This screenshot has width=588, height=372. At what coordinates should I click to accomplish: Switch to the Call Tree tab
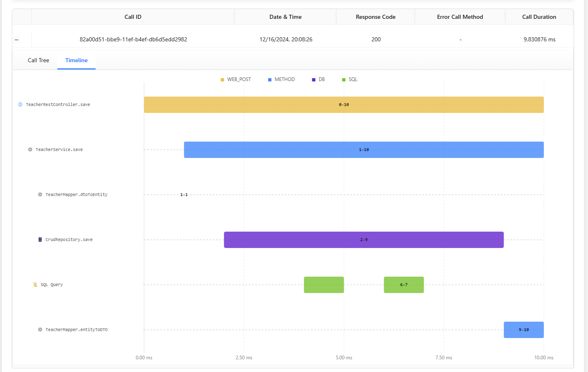(x=38, y=60)
